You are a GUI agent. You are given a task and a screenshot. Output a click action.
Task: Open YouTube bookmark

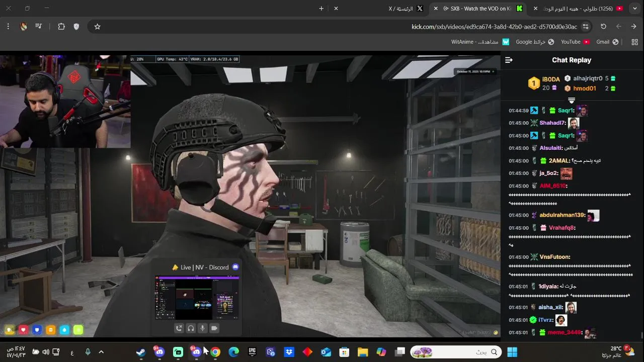[x=575, y=42]
